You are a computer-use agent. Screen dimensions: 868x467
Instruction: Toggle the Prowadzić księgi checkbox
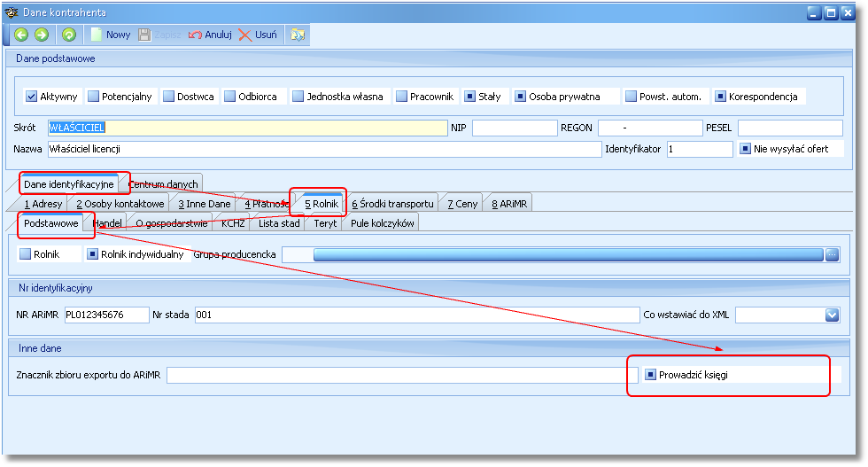651,375
